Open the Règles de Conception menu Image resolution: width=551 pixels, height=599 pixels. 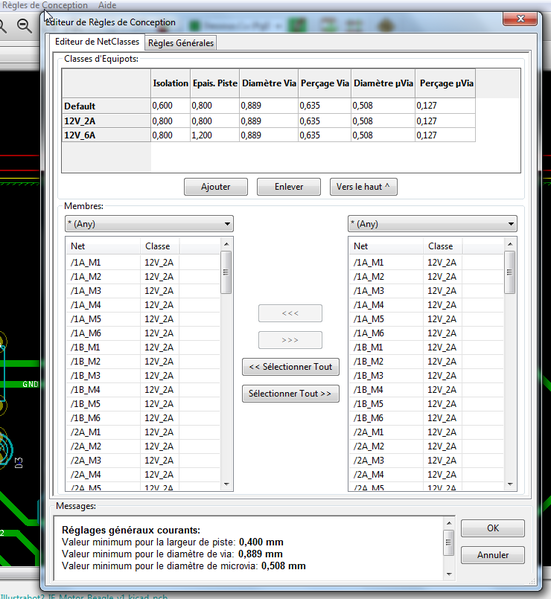click(x=45, y=5)
